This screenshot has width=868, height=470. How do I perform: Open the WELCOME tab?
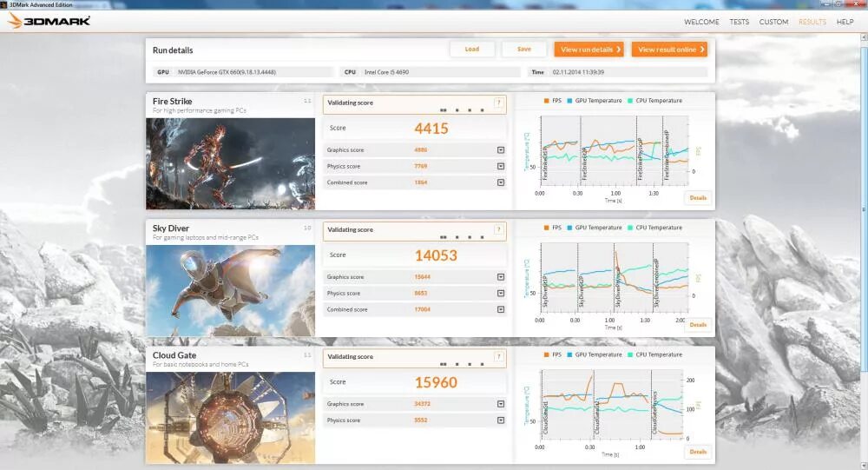pos(701,22)
